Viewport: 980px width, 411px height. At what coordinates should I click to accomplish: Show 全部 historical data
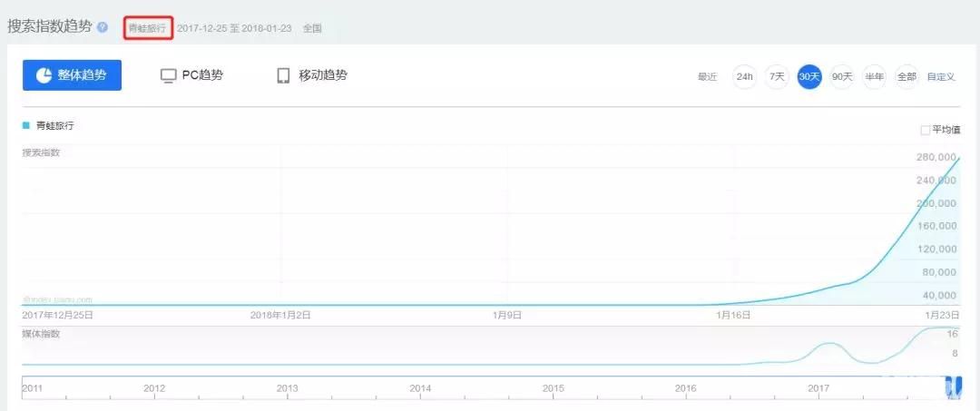click(906, 76)
